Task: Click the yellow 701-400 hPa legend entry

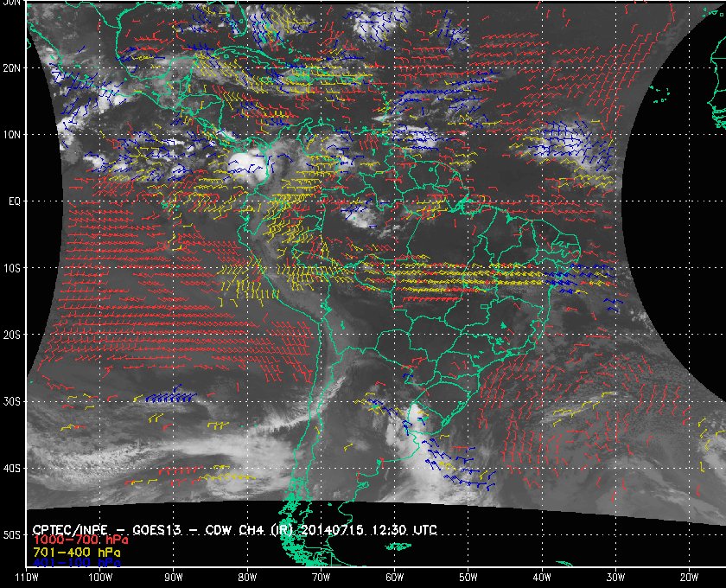Action: pyautogui.click(x=76, y=553)
